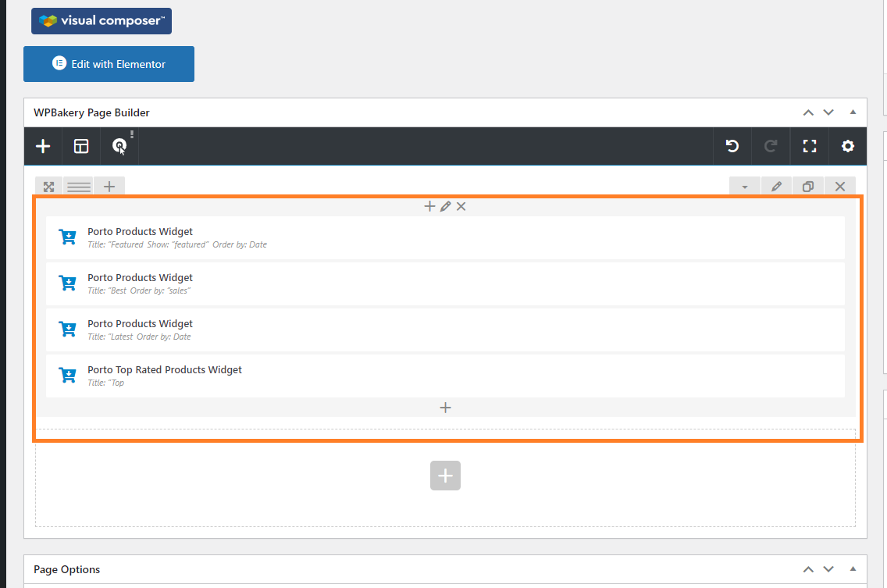Move Page Options panel down
The height and width of the screenshot is (588, 887).
tap(828, 569)
